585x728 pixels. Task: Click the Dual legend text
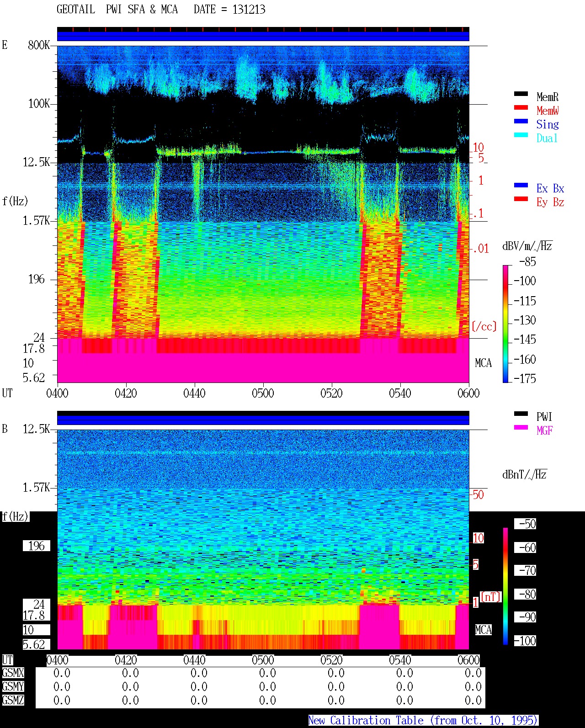pyautogui.click(x=548, y=138)
